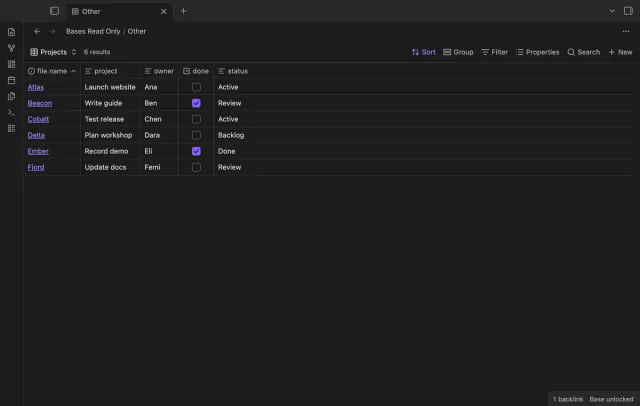Open the Fjord note link
Viewport: 640px width, 406px height.
tap(36, 167)
